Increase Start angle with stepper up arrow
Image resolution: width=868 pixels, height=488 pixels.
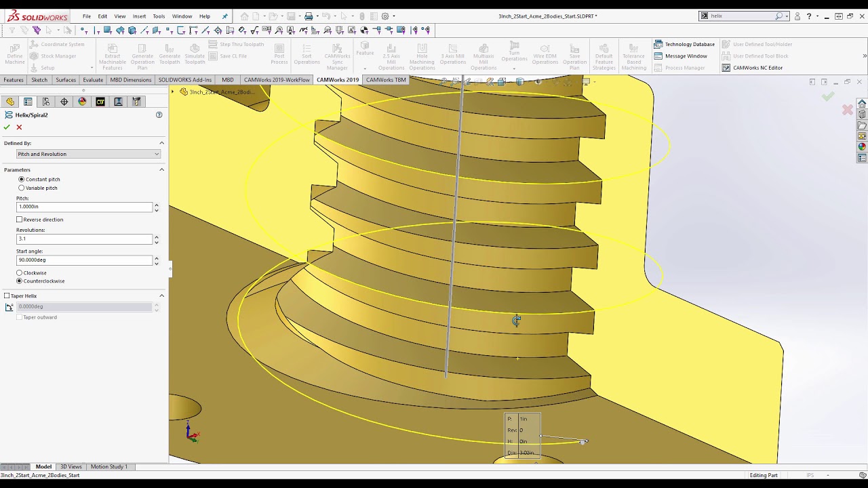[x=157, y=258]
